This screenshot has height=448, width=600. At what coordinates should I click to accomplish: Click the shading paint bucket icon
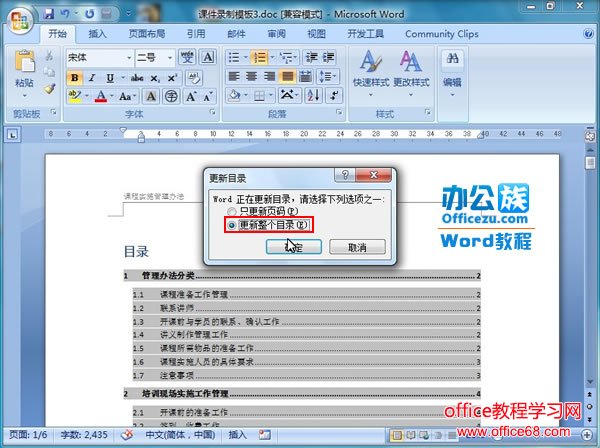point(234,95)
